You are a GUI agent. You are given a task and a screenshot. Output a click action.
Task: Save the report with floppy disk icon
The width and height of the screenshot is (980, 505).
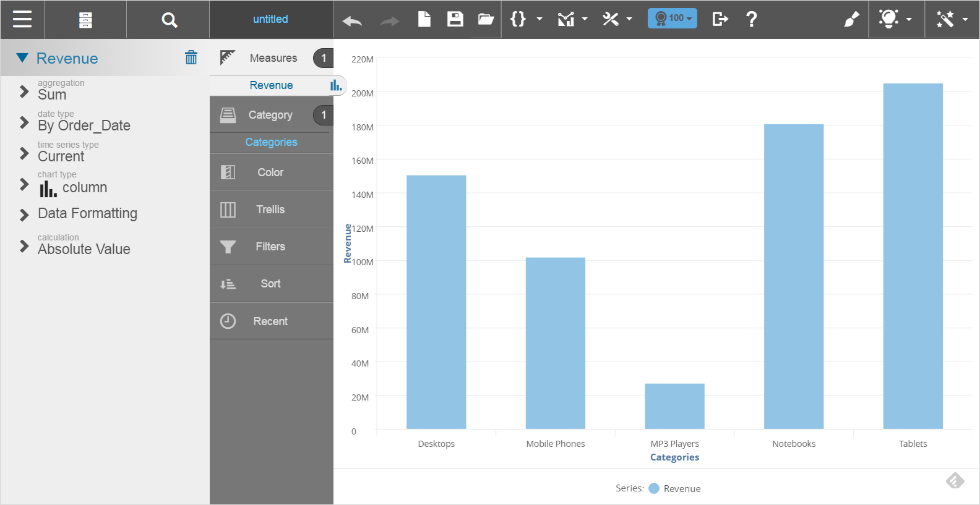[x=455, y=19]
